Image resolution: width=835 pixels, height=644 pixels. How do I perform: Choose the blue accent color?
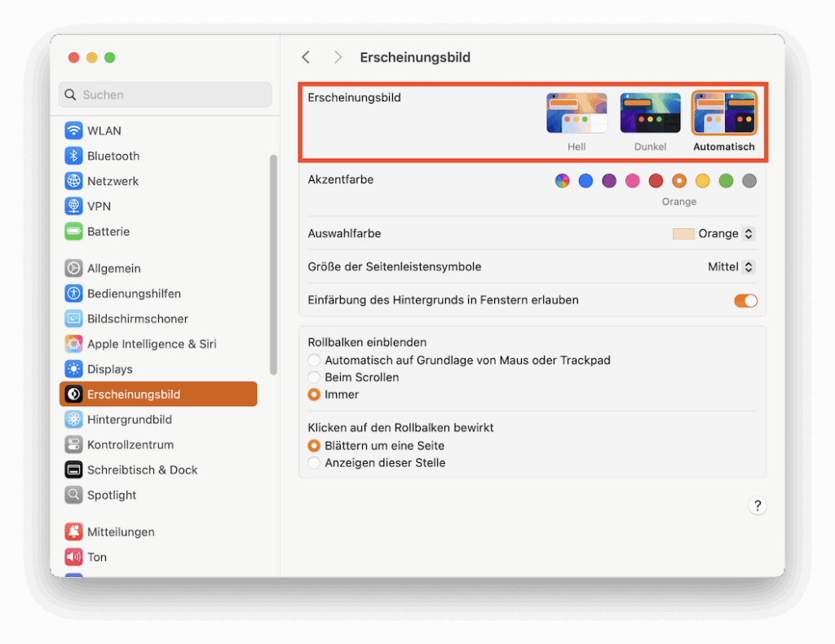point(585,181)
